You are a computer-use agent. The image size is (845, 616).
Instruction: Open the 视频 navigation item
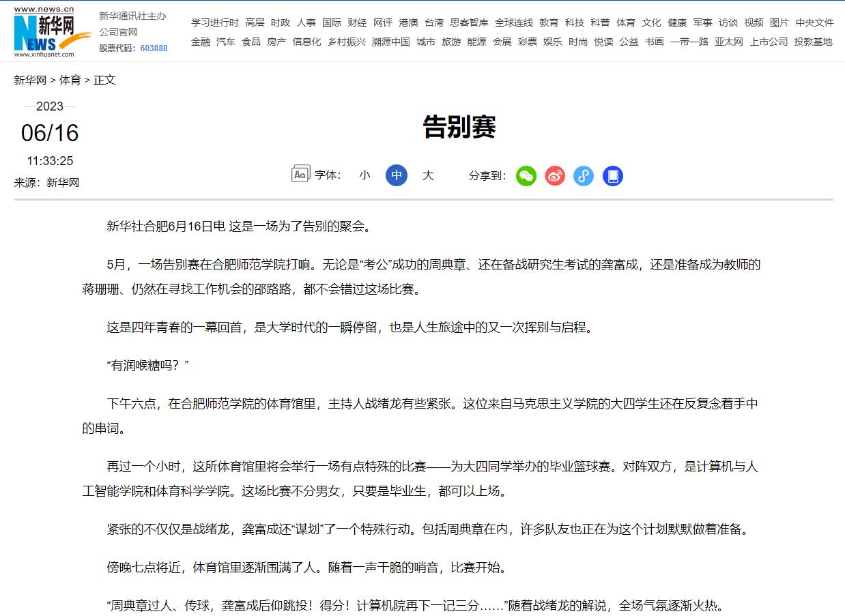(x=754, y=23)
